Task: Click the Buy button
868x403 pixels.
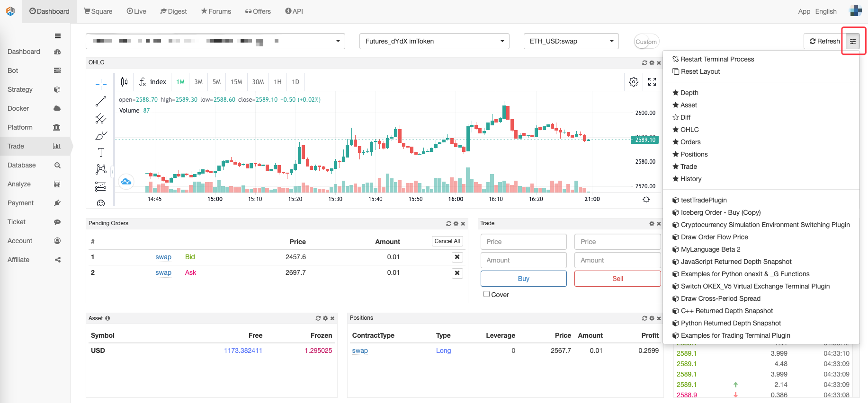Action: click(x=523, y=279)
